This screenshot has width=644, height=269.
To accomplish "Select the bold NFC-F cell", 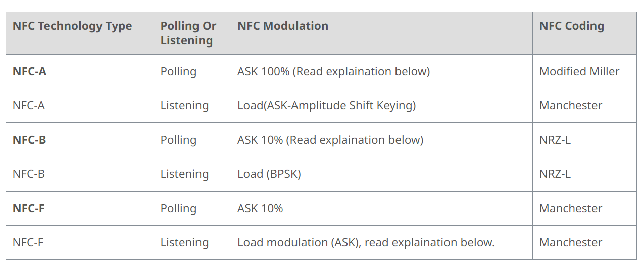I will (x=29, y=208).
